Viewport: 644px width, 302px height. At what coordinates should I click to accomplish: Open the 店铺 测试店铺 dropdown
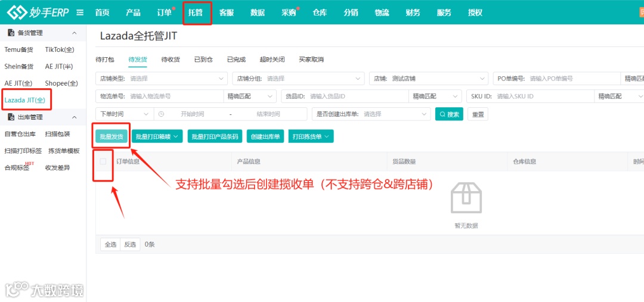click(428, 79)
